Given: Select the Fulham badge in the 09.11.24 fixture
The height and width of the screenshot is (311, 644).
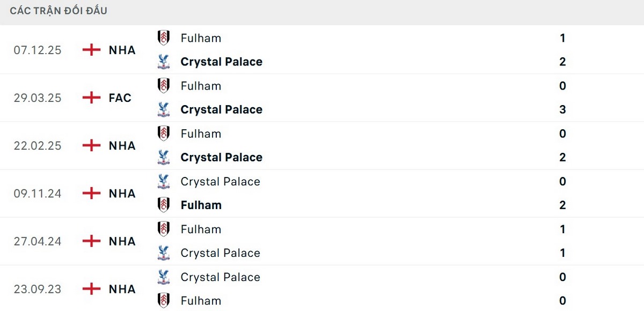Looking at the screenshot, I should (x=164, y=205).
